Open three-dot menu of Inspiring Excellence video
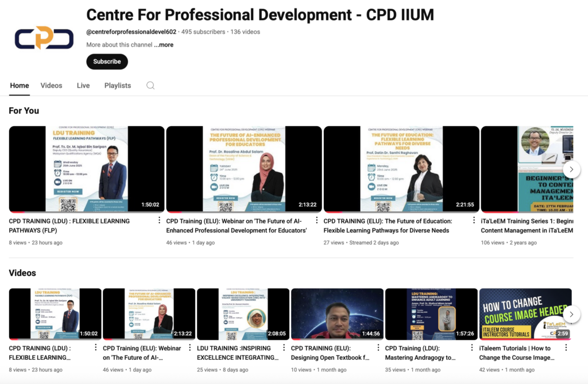This screenshot has height=384, width=588. pos(284,348)
